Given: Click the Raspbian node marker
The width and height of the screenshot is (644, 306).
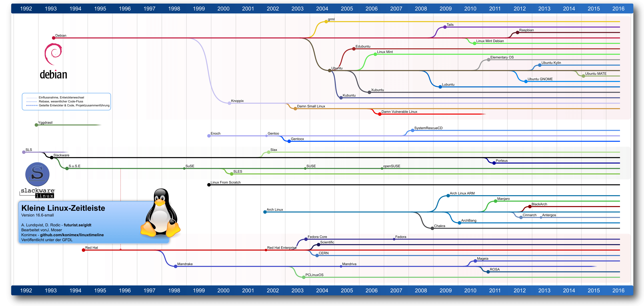Looking at the screenshot, I should (x=518, y=32).
